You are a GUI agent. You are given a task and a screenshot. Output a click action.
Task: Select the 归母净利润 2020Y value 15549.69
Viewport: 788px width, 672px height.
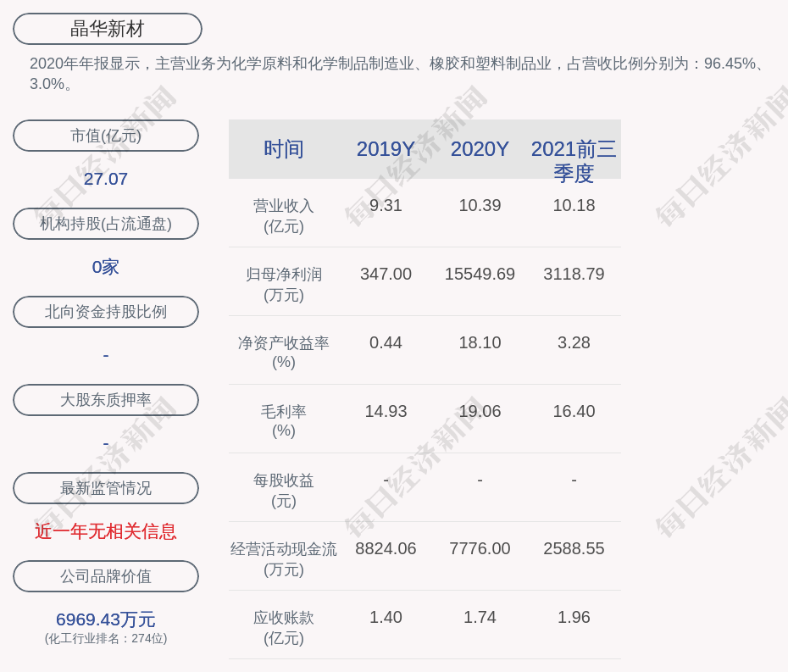point(480,275)
